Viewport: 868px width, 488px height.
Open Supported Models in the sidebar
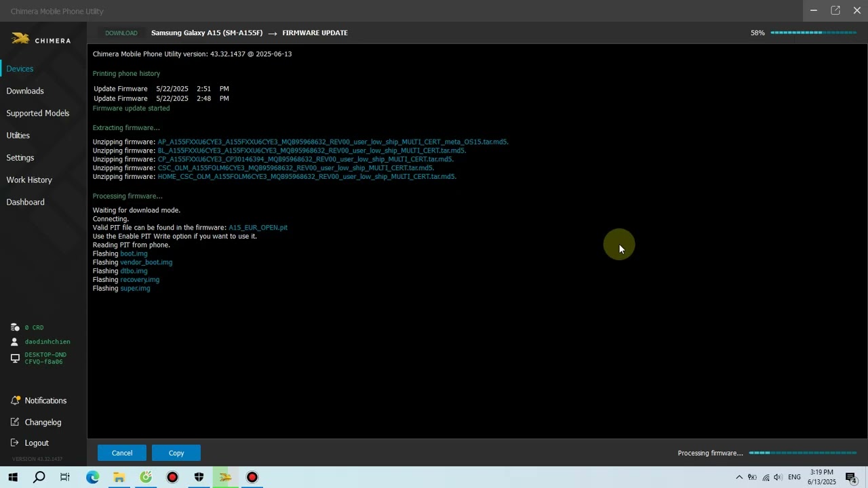pos(38,113)
